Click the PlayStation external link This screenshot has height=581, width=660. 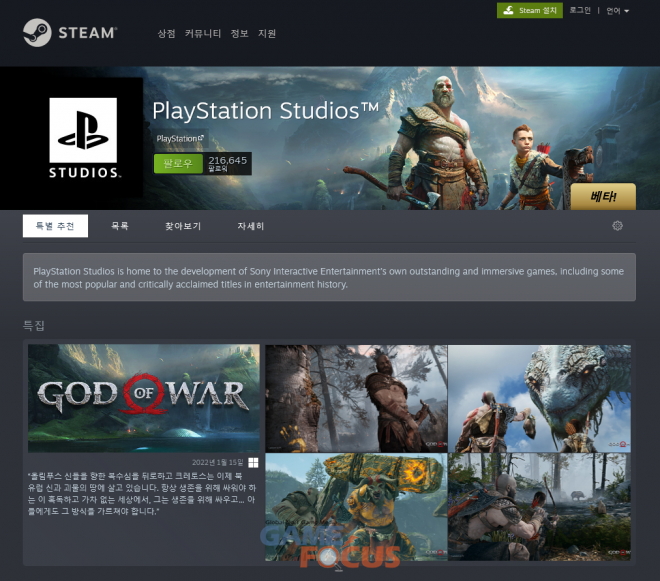(180, 139)
